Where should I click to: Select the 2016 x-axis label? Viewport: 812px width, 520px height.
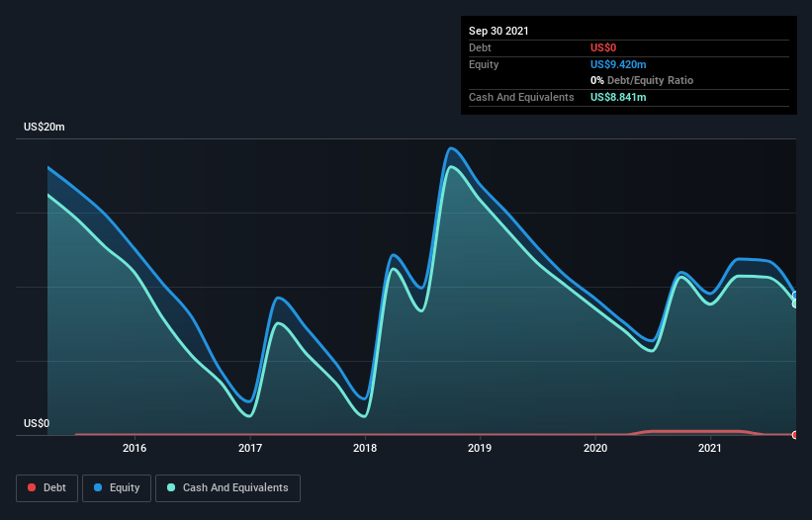pos(135,448)
